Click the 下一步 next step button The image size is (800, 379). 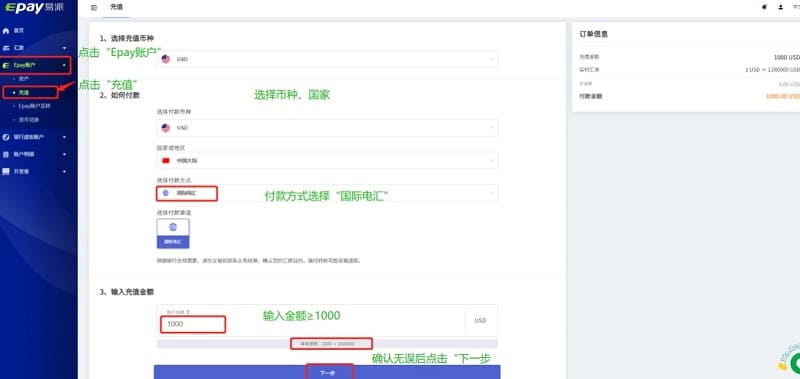coord(327,372)
